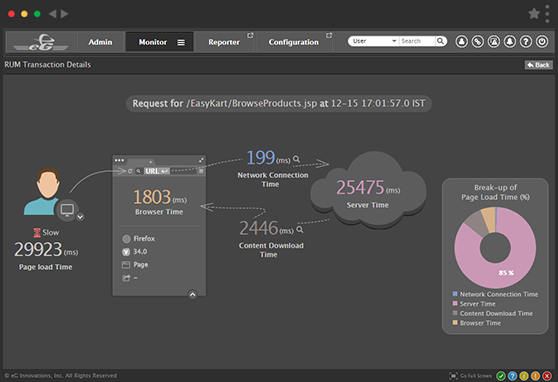The width and height of the screenshot is (558, 382).
Task: Click the favorite star icon
Action: pos(534,14)
